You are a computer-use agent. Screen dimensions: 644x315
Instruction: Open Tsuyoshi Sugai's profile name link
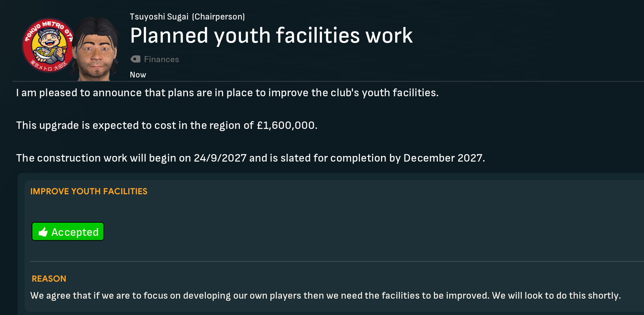[159, 17]
